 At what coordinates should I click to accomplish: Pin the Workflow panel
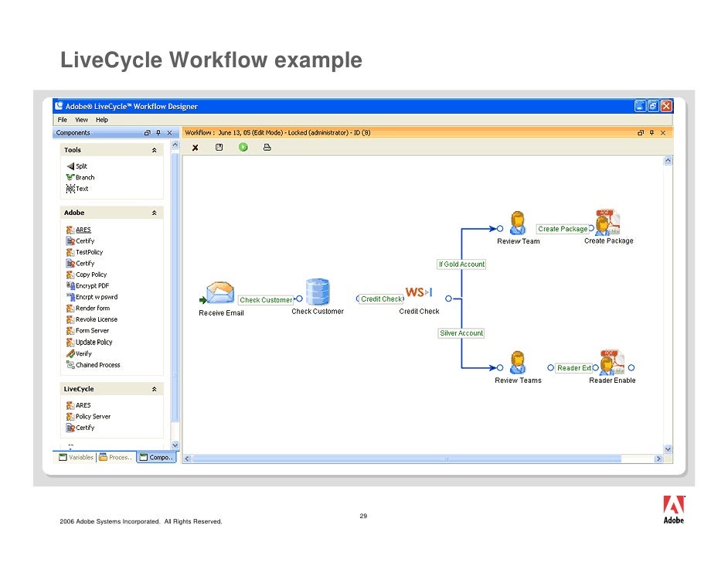click(x=651, y=133)
